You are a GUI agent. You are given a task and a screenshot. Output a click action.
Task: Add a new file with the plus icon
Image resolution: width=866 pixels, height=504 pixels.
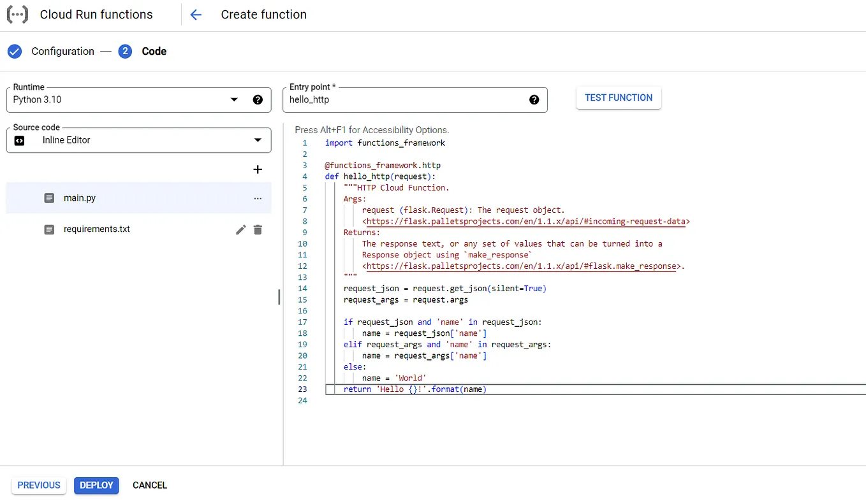click(258, 169)
